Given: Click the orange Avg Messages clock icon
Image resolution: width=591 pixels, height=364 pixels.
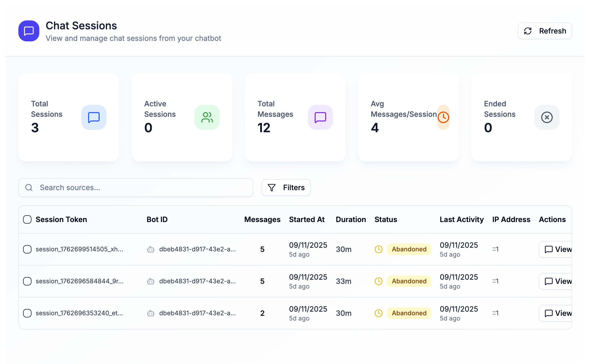Looking at the screenshot, I should click(443, 117).
